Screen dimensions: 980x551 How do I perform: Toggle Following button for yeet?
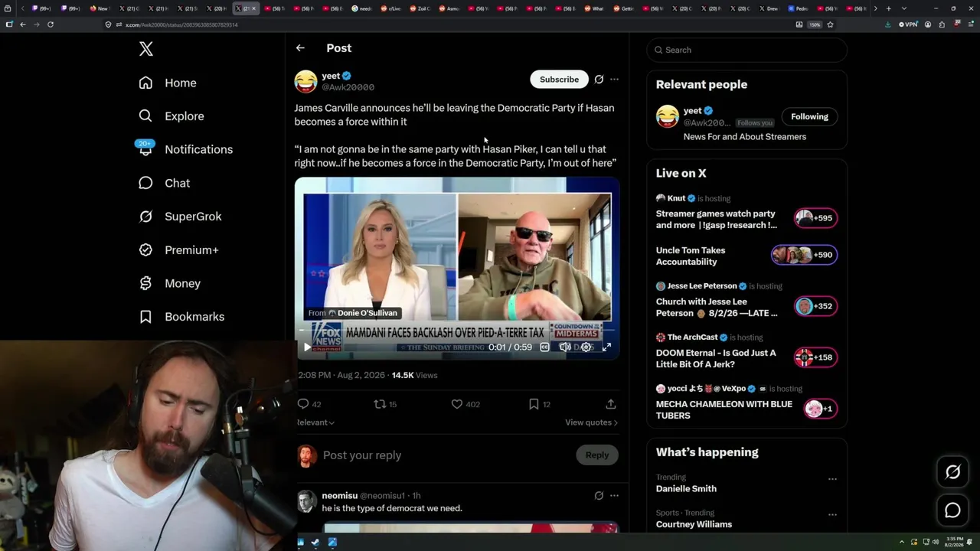(x=809, y=116)
